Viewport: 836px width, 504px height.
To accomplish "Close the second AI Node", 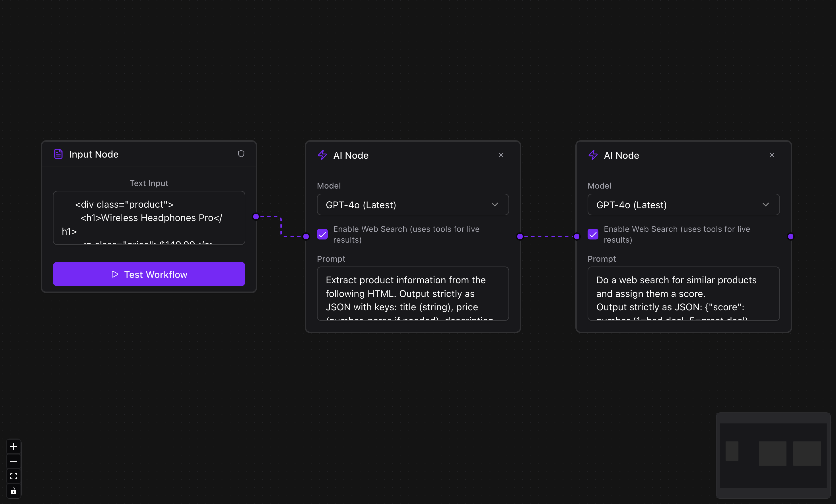I will (x=772, y=155).
